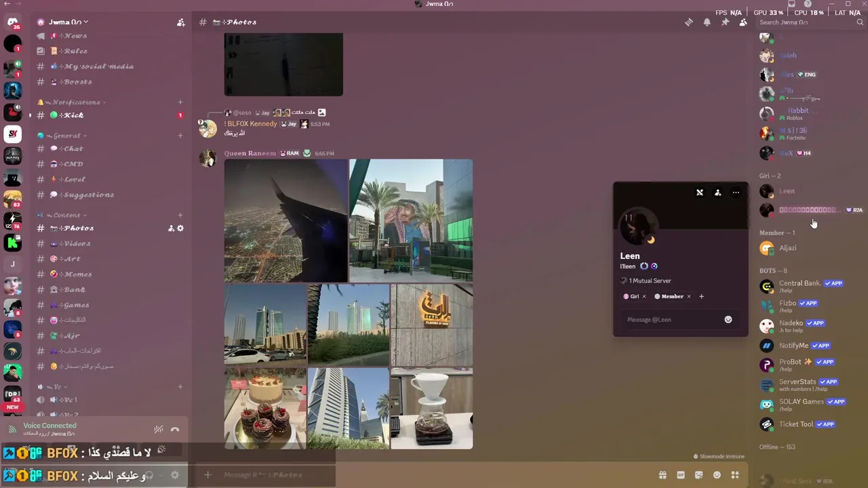
Task: Open Discord direct messages home icon
Action: coord(12,22)
